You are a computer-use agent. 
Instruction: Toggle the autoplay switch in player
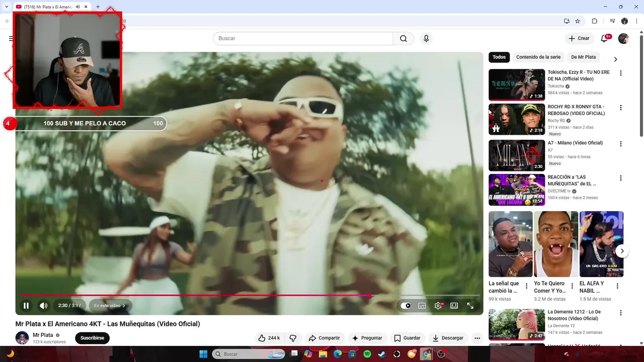[x=406, y=306]
